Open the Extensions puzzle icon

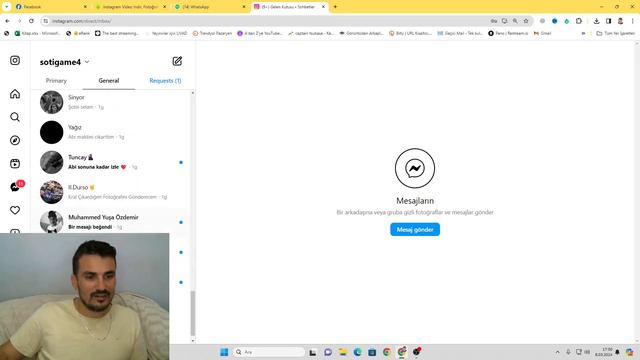click(x=579, y=21)
